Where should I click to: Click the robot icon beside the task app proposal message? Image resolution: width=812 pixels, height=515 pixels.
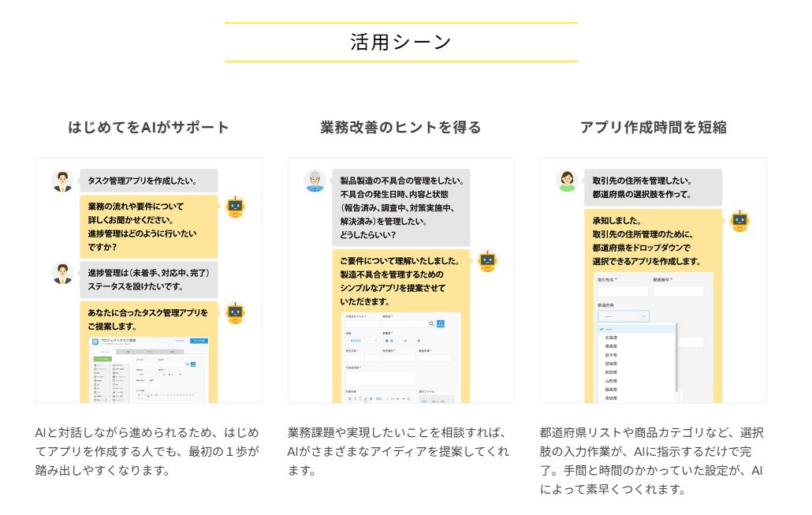(x=235, y=313)
